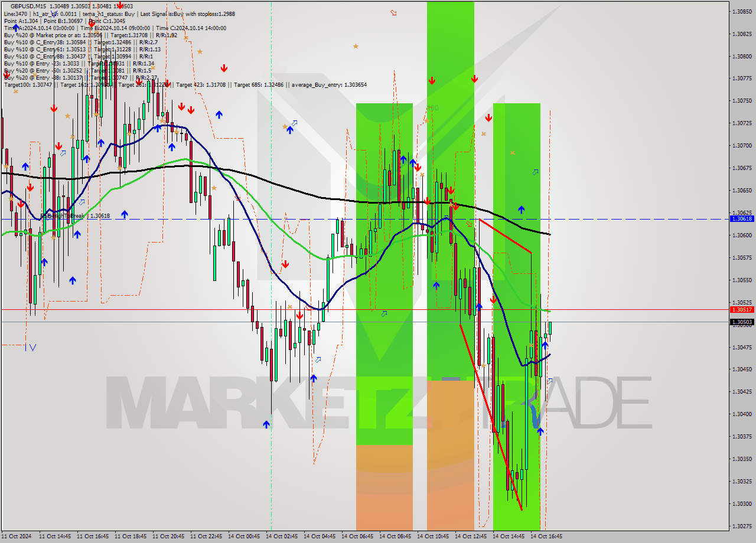Screen dimensions: 756x543
Task: Click the '14 Oct 06:45' time label
Action: tap(357, 537)
